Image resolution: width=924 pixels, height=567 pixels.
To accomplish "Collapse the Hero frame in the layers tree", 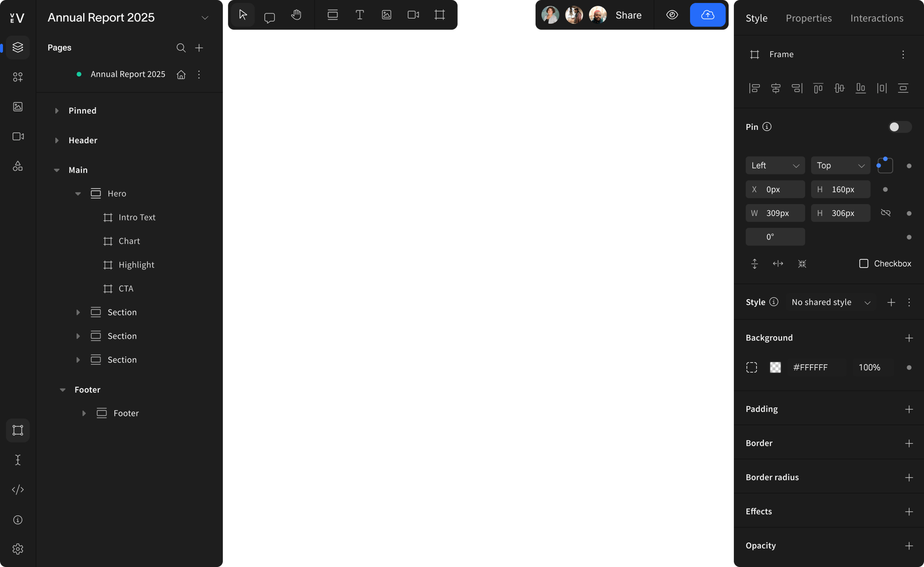I will coord(78,194).
